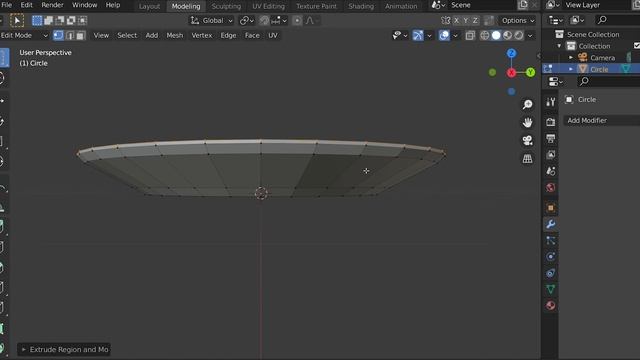Viewport: 640px width, 360px height.
Task: Toggle mesh Y mirror axis
Action: [466, 20]
